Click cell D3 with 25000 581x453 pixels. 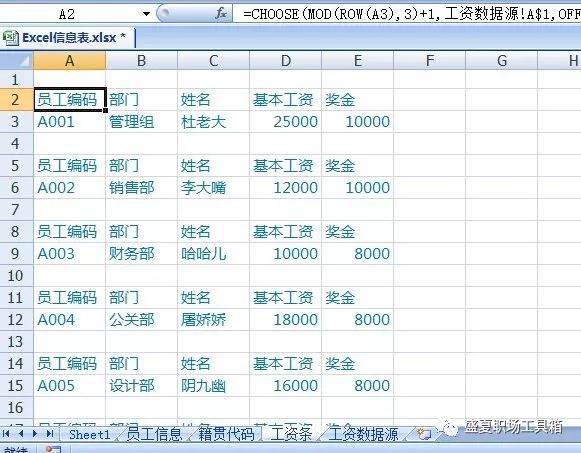285,121
